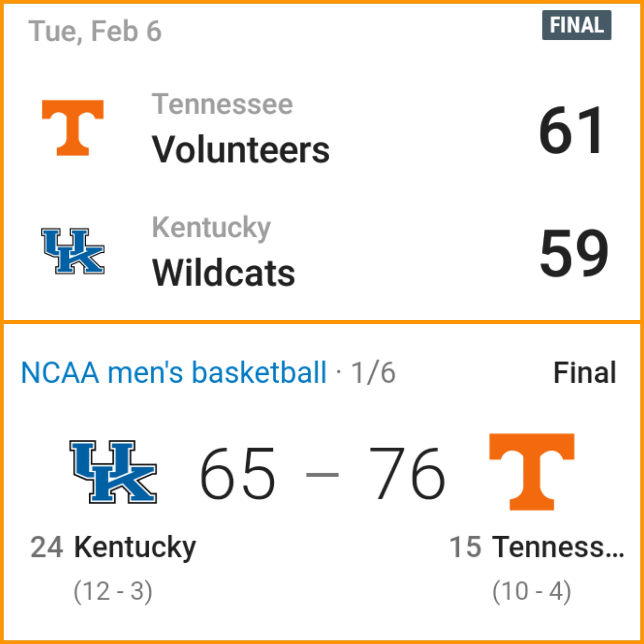644x644 pixels.
Task: Open the 24 Kentucky team name
Action: click(x=113, y=547)
